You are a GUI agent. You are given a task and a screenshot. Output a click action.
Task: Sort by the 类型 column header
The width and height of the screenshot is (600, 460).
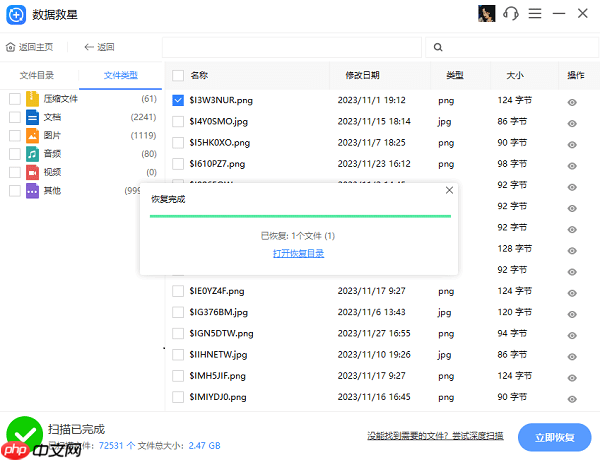pyautogui.click(x=455, y=75)
